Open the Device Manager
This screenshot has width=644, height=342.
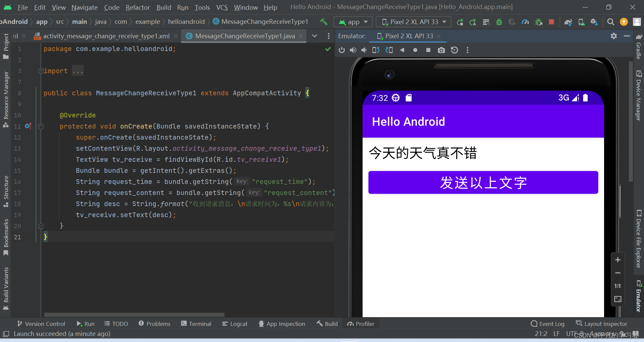[581, 22]
